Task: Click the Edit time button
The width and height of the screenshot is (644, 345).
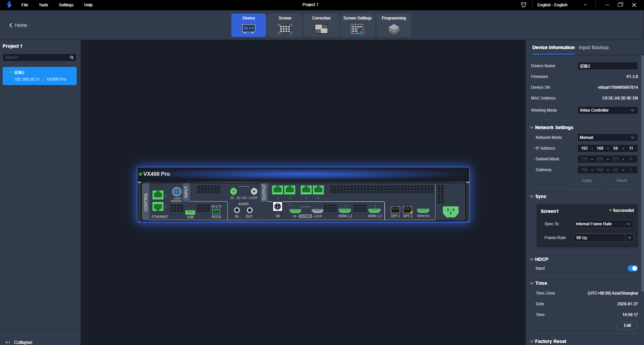Action: tap(627, 325)
